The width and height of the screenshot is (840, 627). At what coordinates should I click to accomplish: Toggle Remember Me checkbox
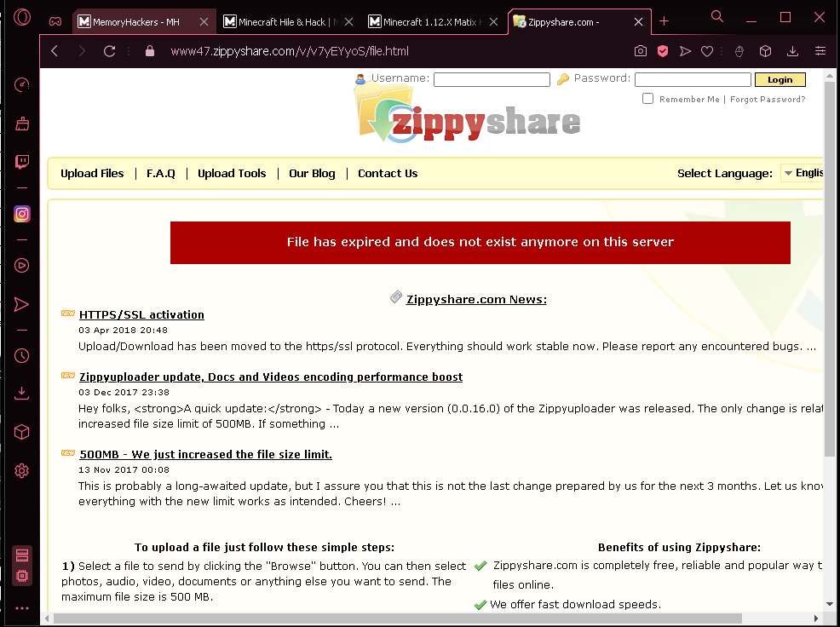[647, 99]
